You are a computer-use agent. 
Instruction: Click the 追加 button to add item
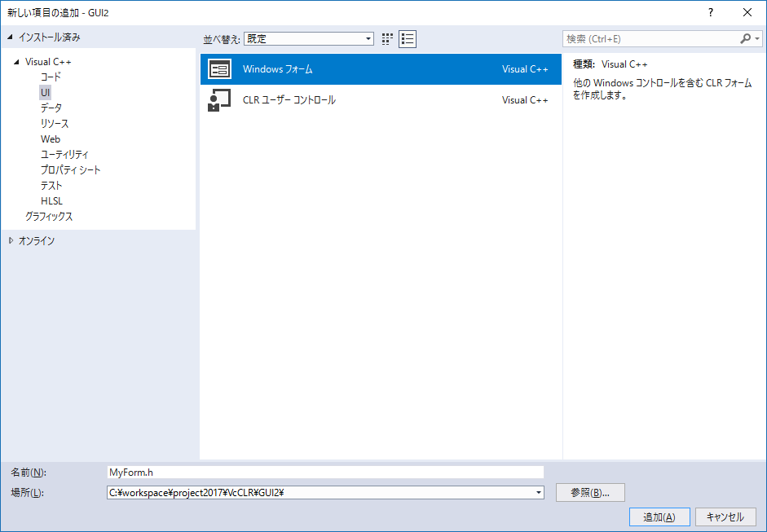click(659, 517)
